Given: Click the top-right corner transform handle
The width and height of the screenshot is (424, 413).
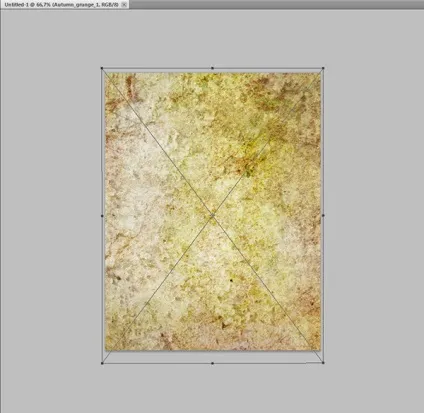Looking at the screenshot, I should pos(323,68).
